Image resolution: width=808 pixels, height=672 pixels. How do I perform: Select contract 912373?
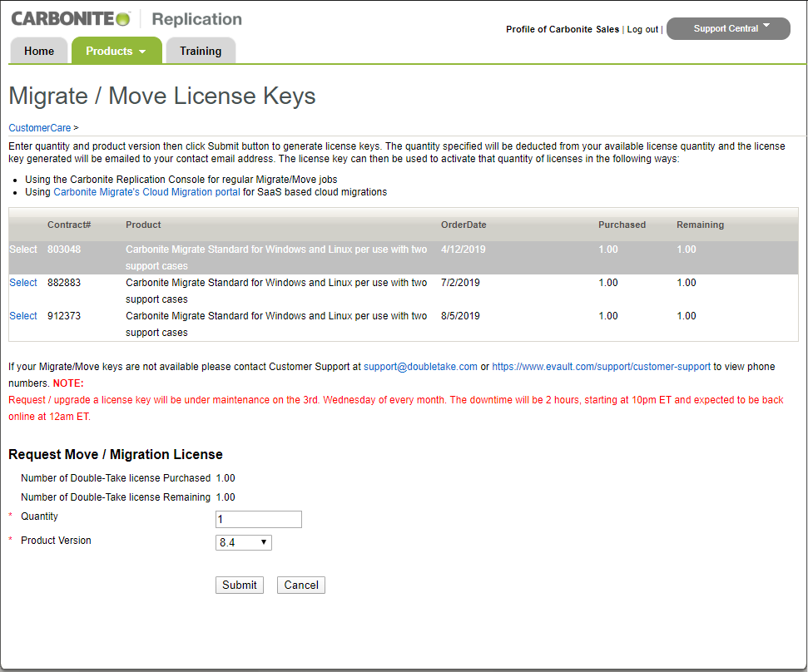click(23, 316)
